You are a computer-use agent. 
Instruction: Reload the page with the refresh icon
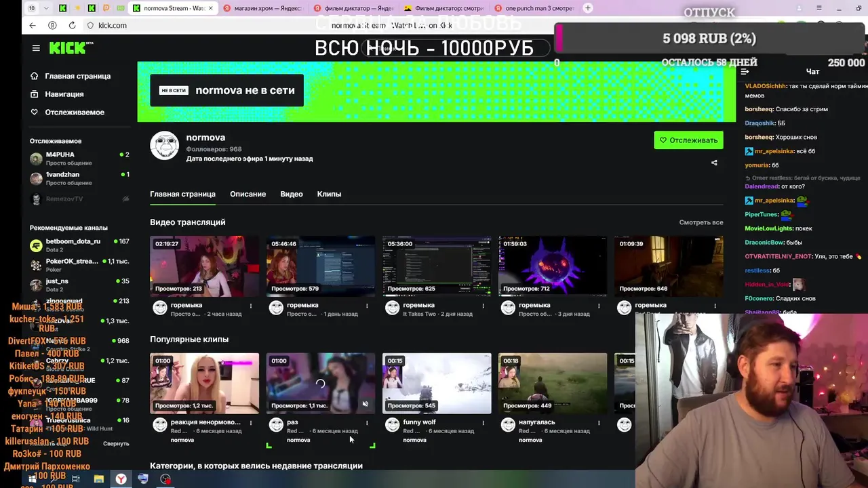[72, 25]
